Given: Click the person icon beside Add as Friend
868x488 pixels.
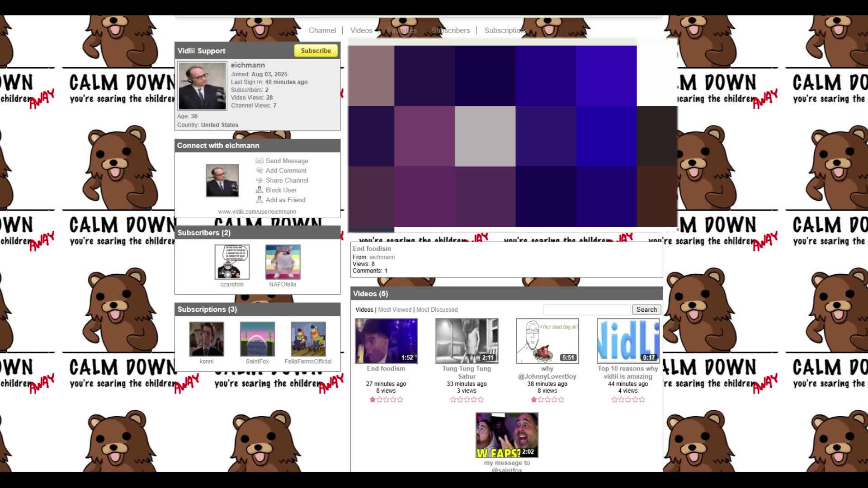Looking at the screenshot, I should tap(259, 199).
